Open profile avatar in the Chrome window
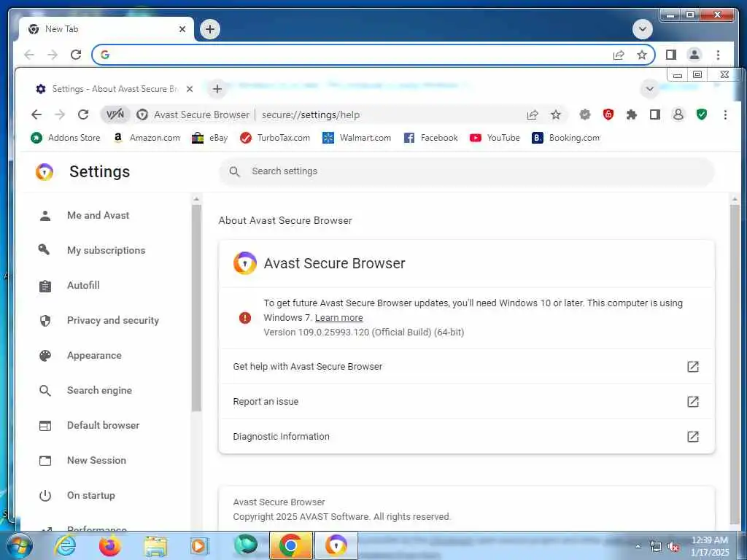Image resolution: width=747 pixels, height=560 pixels. coord(694,55)
